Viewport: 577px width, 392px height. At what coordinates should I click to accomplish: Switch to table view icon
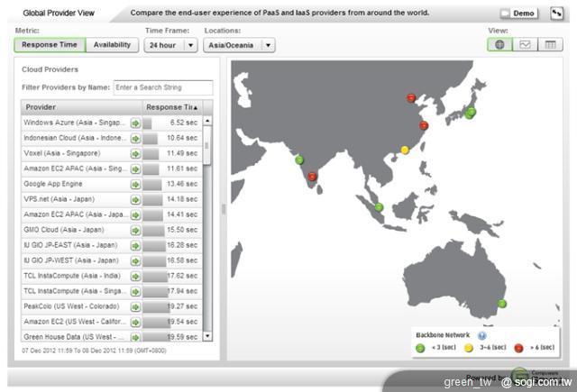(550, 45)
